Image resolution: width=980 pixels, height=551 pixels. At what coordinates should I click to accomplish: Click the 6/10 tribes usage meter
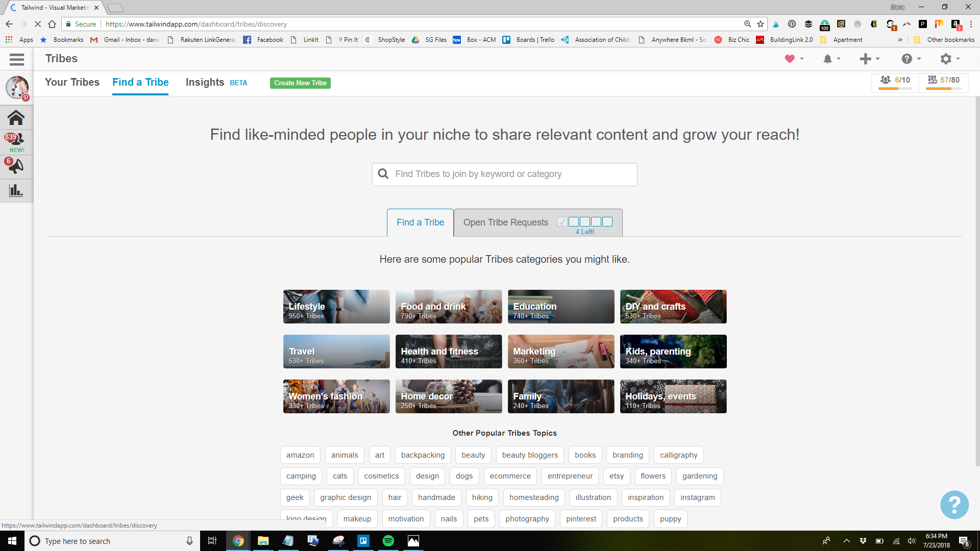[895, 82]
